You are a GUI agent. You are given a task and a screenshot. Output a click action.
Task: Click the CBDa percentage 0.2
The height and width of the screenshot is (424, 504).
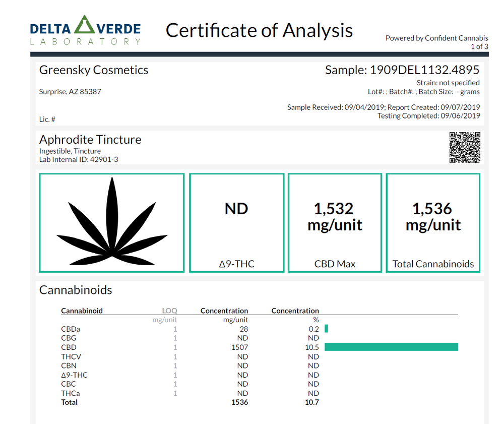(x=313, y=329)
